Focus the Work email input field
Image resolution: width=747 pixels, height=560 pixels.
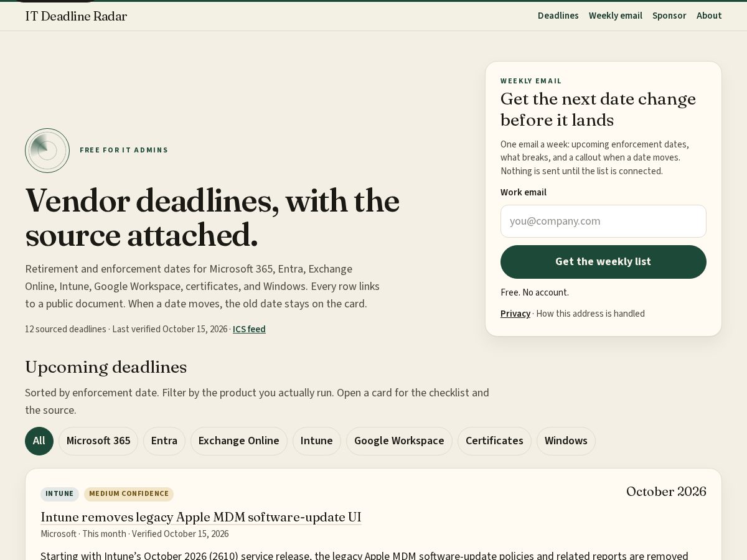pyautogui.click(x=603, y=221)
